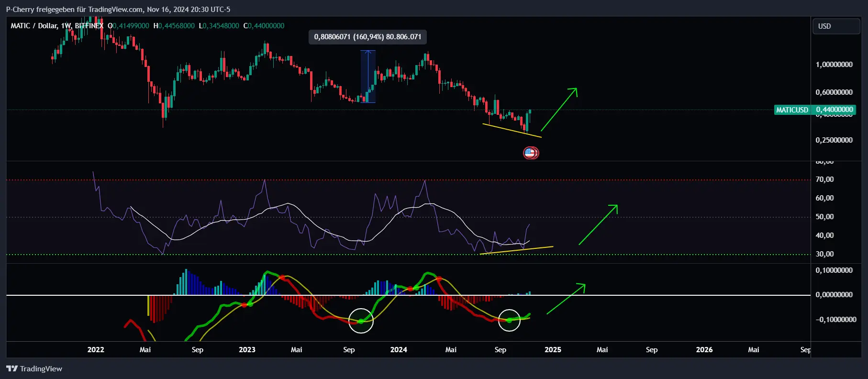Click the 2024 label on time axis

(399, 350)
